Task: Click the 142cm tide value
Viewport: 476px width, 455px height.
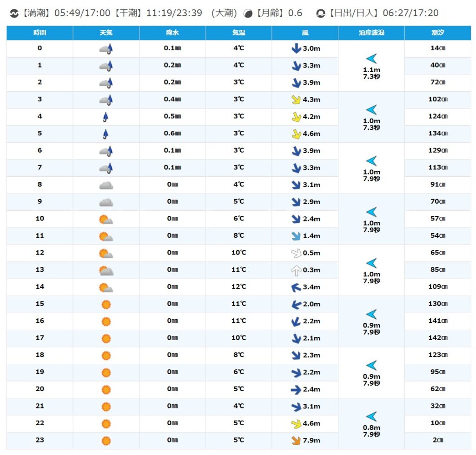Action: [437, 338]
